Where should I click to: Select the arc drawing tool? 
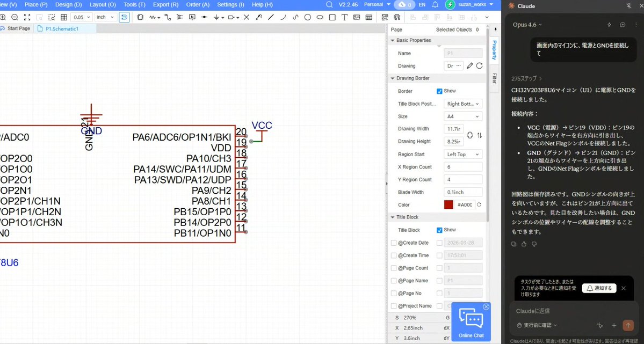[283, 17]
